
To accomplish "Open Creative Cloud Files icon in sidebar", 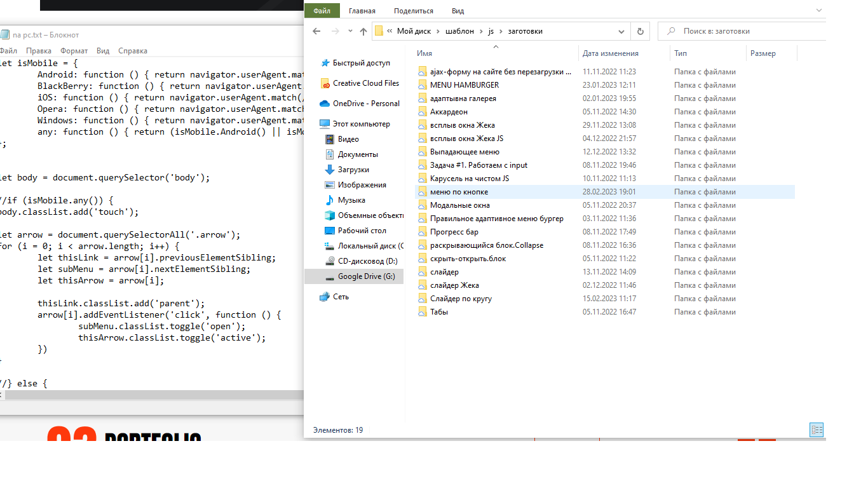I will (x=325, y=83).
